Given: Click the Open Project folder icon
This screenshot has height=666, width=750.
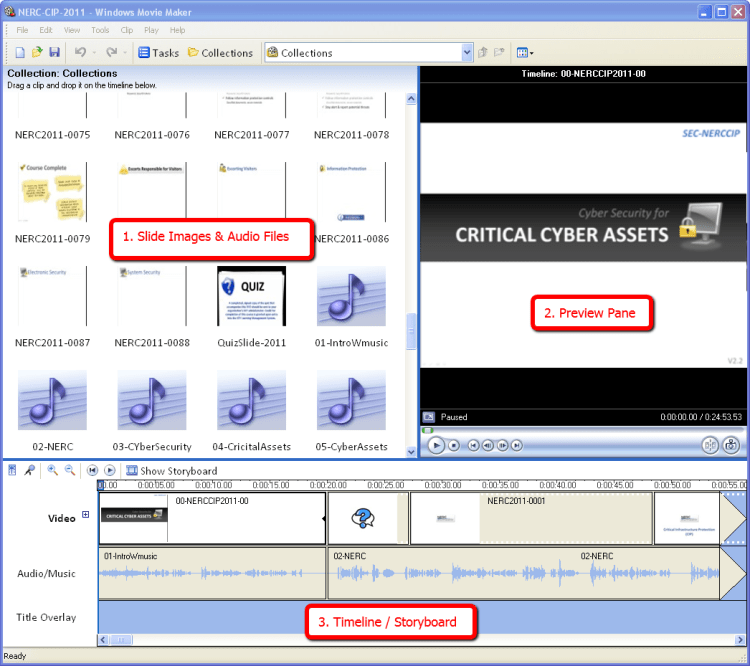Looking at the screenshot, I should click(x=37, y=53).
